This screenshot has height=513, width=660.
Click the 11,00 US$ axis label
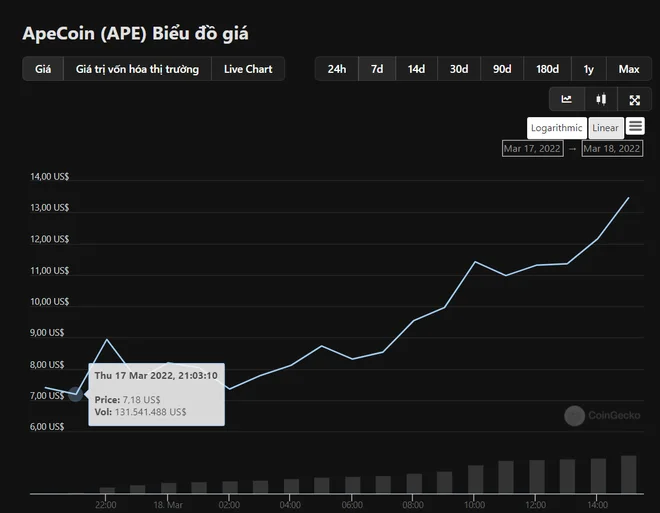[x=49, y=271]
